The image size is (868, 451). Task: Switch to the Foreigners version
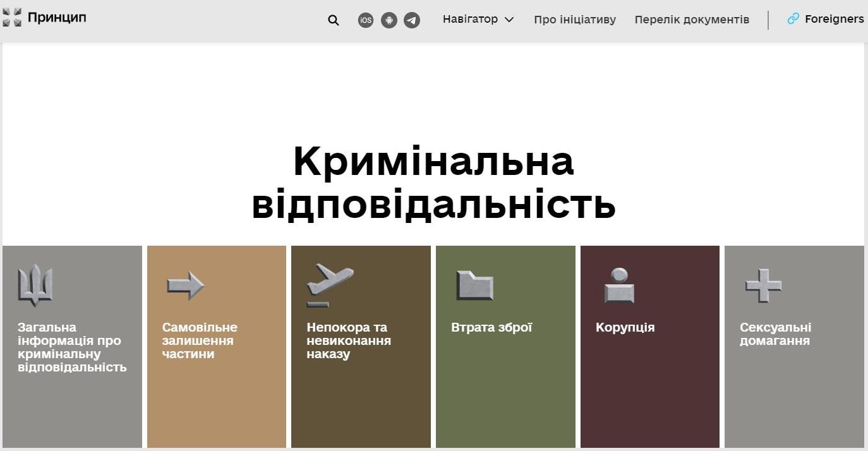834,19
